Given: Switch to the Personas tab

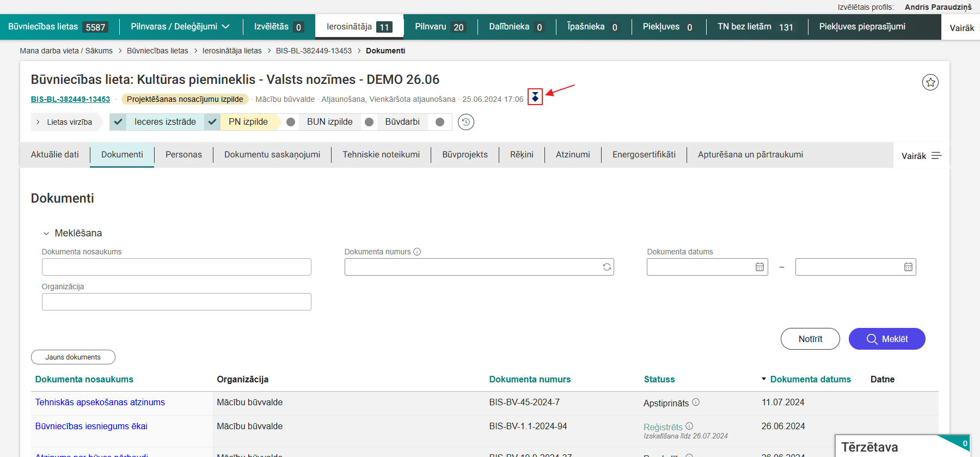Looking at the screenshot, I should click(x=183, y=155).
